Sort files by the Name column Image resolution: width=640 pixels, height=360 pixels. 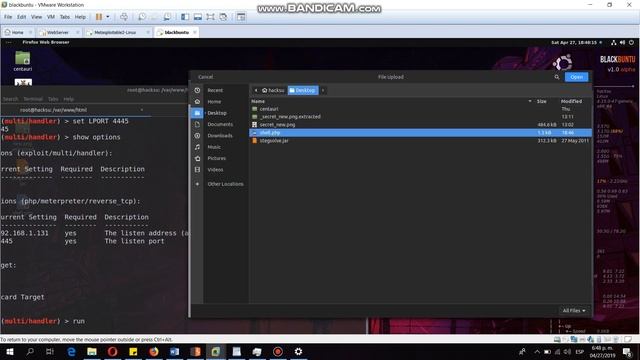click(258, 101)
